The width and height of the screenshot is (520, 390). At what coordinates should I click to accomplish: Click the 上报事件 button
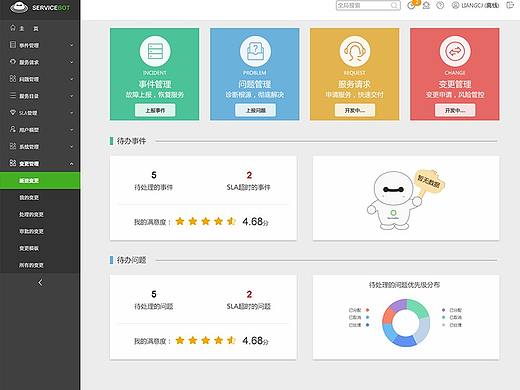pyautogui.click(x=155, y=110)
